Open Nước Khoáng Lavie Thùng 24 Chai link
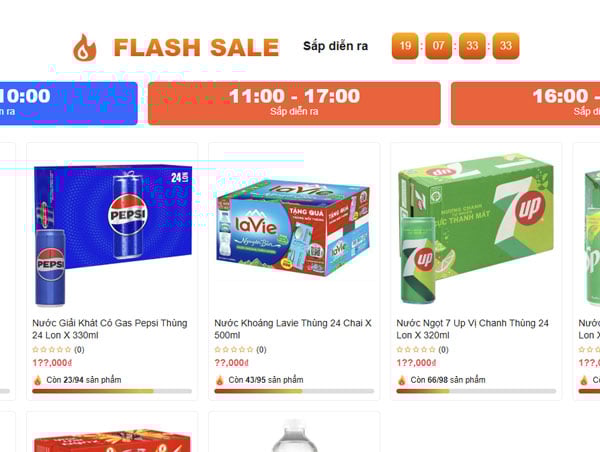 tap(293, 329)
